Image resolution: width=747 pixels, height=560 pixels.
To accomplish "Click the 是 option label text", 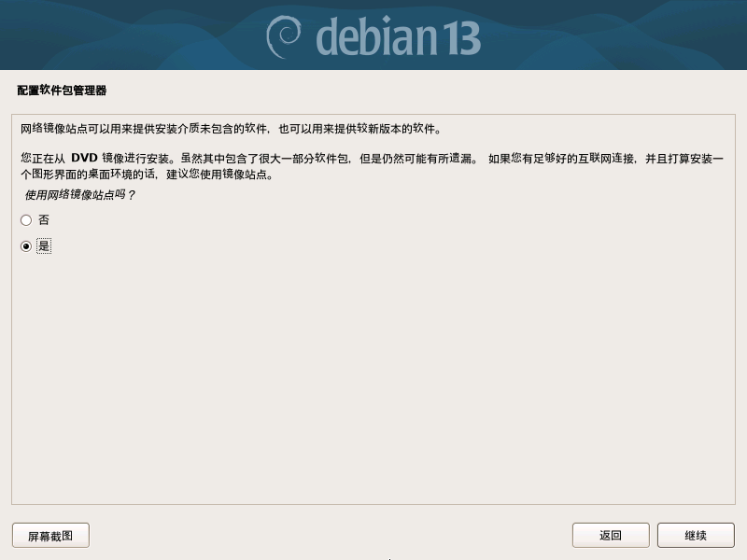I will (x=44, y=246).
